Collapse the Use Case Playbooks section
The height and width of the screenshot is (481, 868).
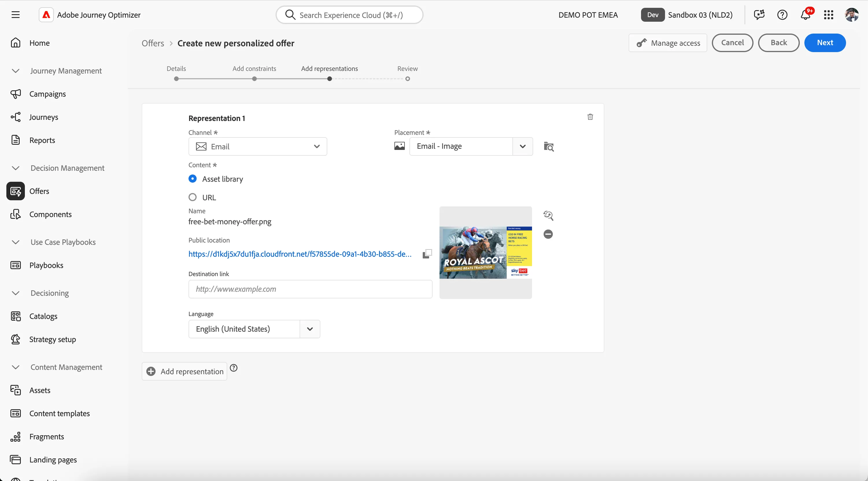click(16, 242)
